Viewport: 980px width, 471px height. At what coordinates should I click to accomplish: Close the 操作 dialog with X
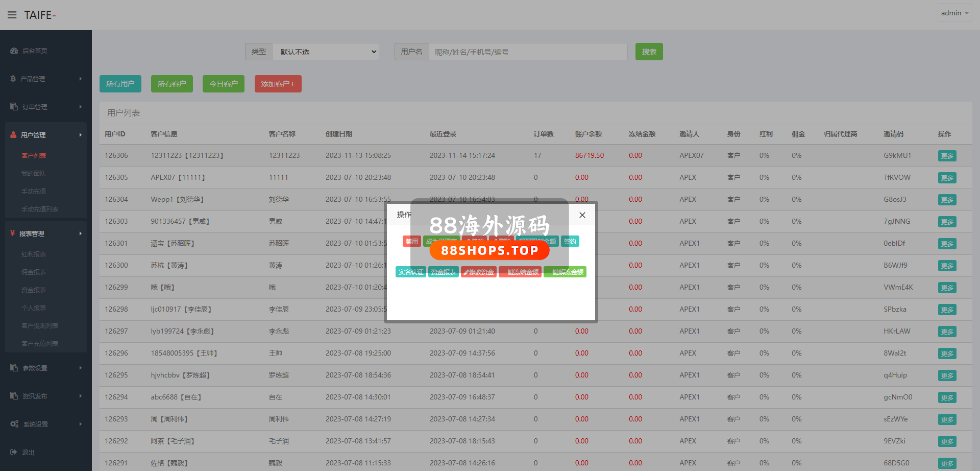point(582,215)
